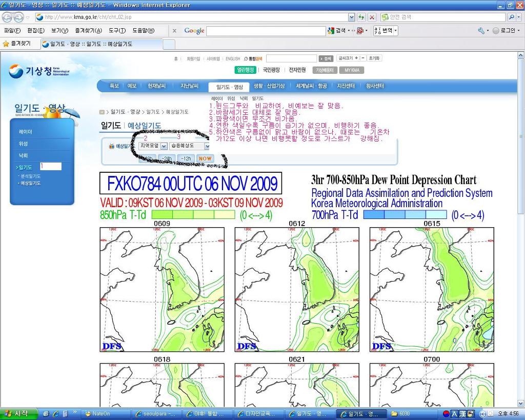Expand the quick launch overflow chevron
The image size is (525, 420).
click(x=75, y=412)
